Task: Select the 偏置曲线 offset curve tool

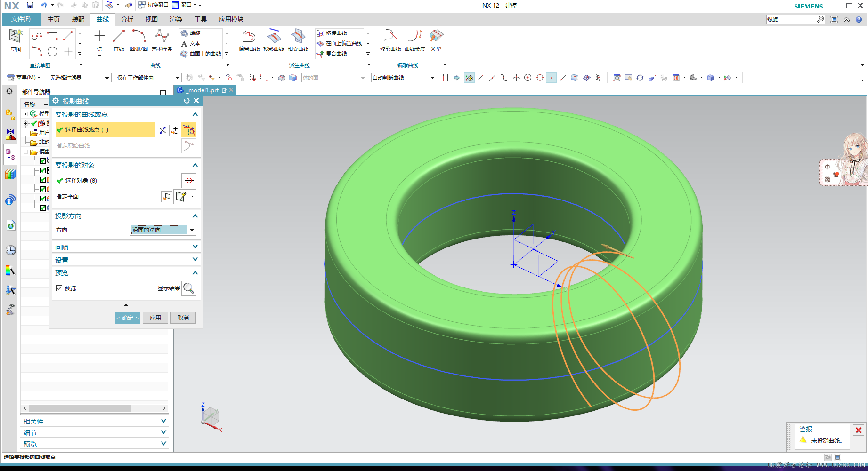Action: coord(249,38)
